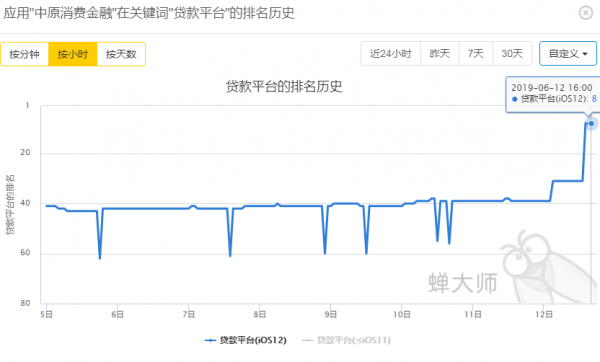Image resolution: width=600 pixels, height=362 pixels.
Task: Click the rank dip near 6日 on the line
Action: [100, 259]
